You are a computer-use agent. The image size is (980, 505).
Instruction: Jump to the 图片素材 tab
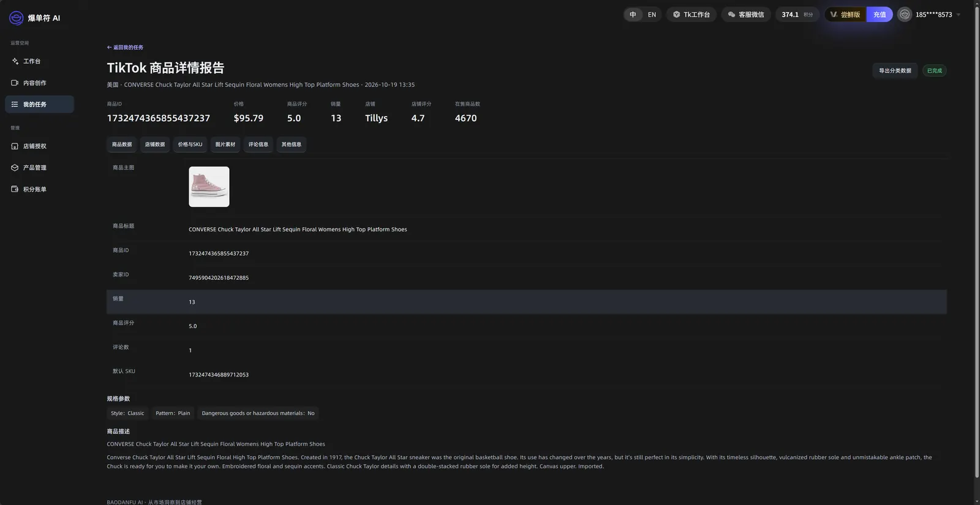[x=225, y=144]
